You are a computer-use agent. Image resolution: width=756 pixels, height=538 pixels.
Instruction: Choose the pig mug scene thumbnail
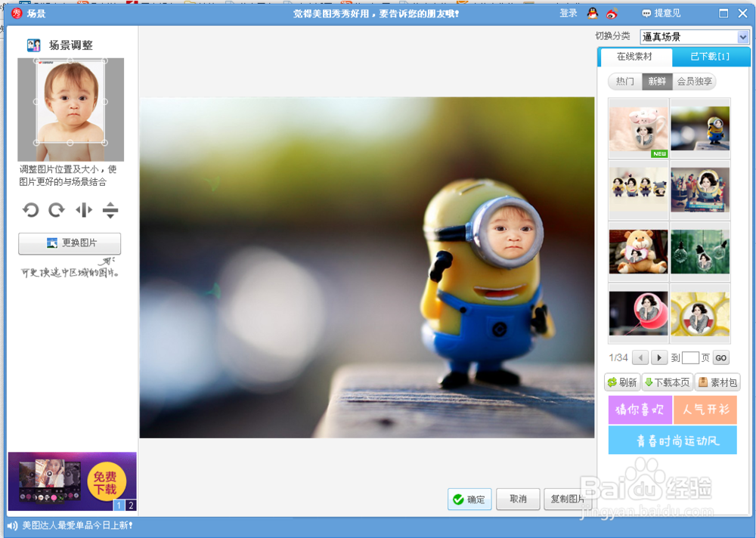638,128
